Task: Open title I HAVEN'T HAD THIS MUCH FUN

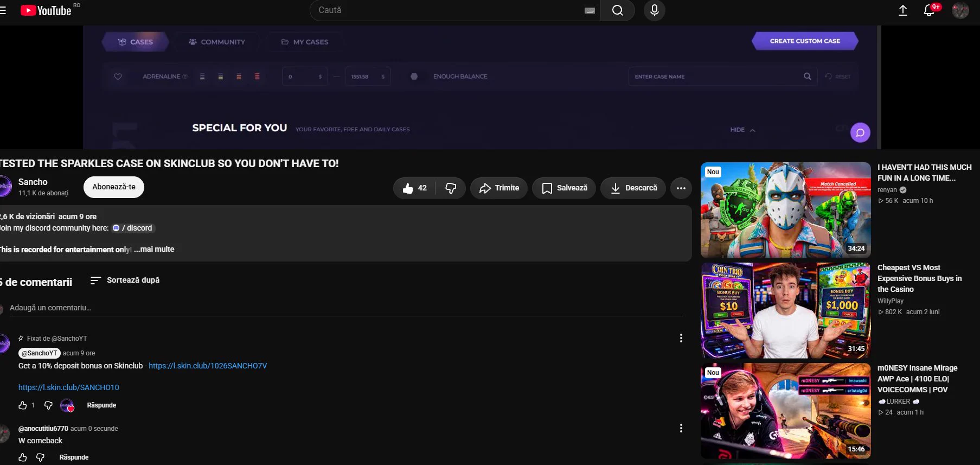Action: [x=925, y=173]
